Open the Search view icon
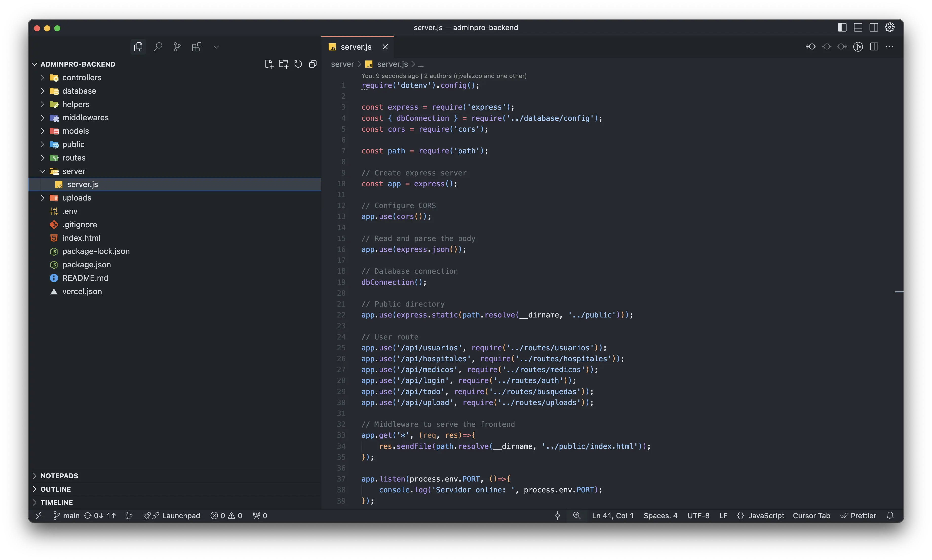Screen dimensions: 932x560 click(158, 47)
